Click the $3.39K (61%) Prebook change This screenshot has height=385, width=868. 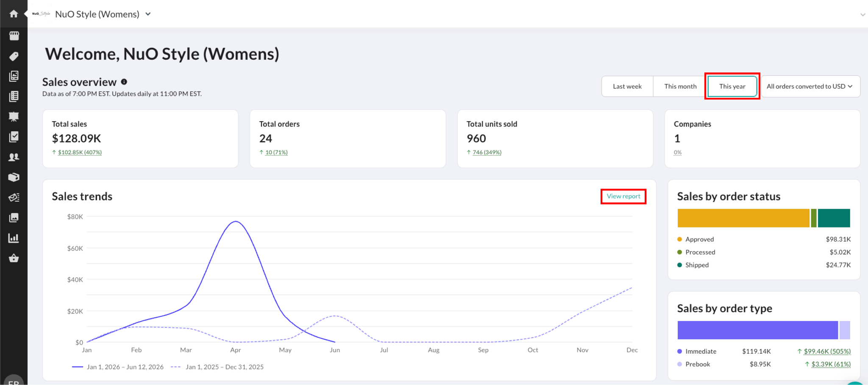coord(831,364)
